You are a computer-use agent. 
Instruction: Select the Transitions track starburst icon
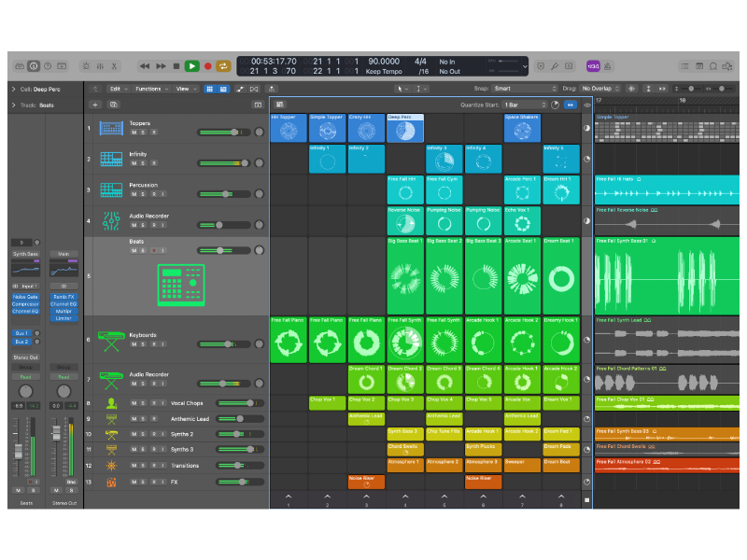111,466
